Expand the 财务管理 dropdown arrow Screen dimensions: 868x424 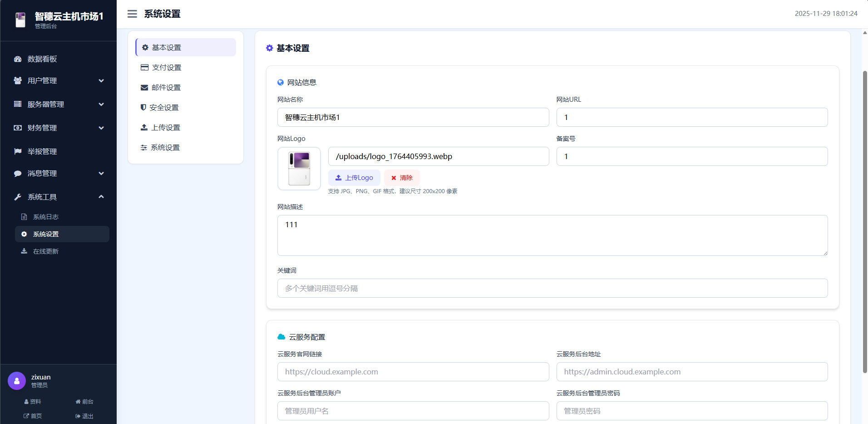[101, 128]
